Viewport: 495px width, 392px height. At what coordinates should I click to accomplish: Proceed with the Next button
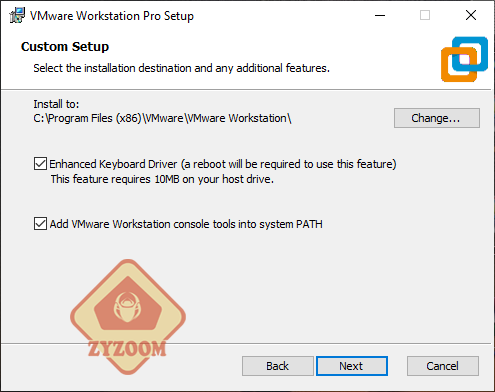(x=352, y=366)
